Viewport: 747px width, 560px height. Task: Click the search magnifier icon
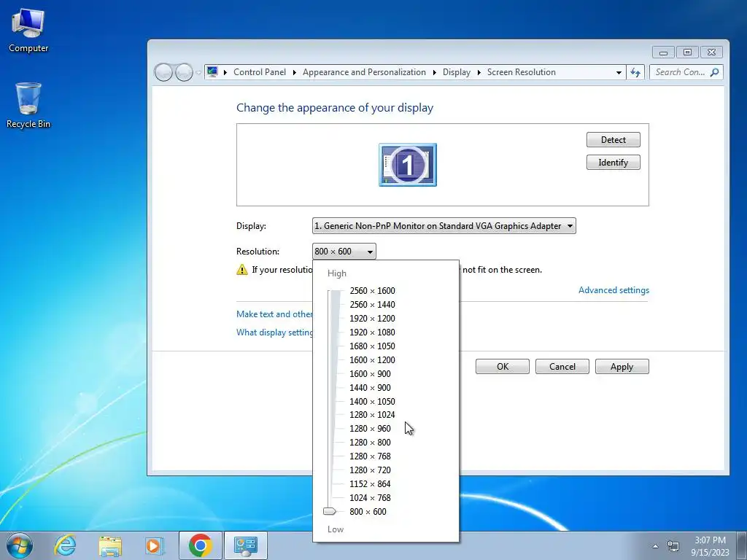(x=714, y=72)
